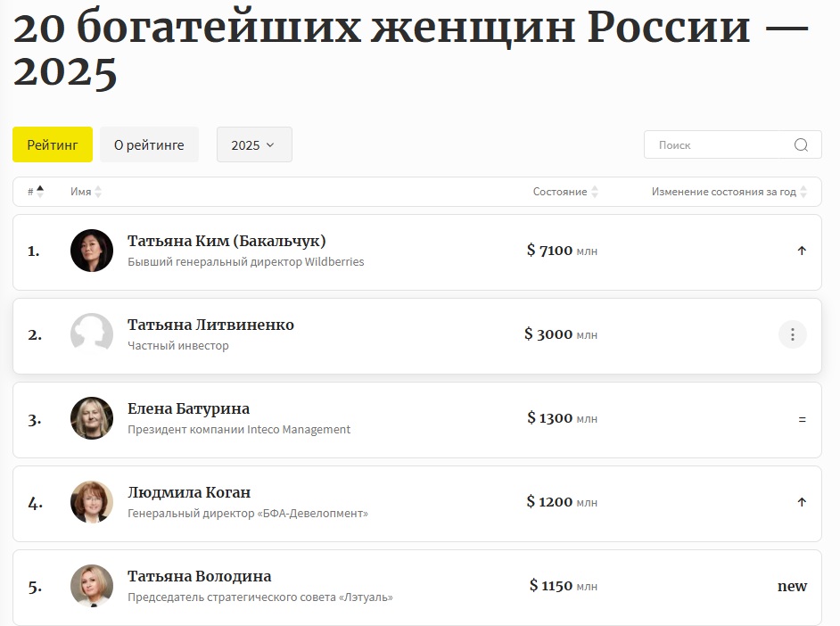This screenshot has width=840, height=626.
Task: Click the search magnifier icon
Action: (801, 145)
